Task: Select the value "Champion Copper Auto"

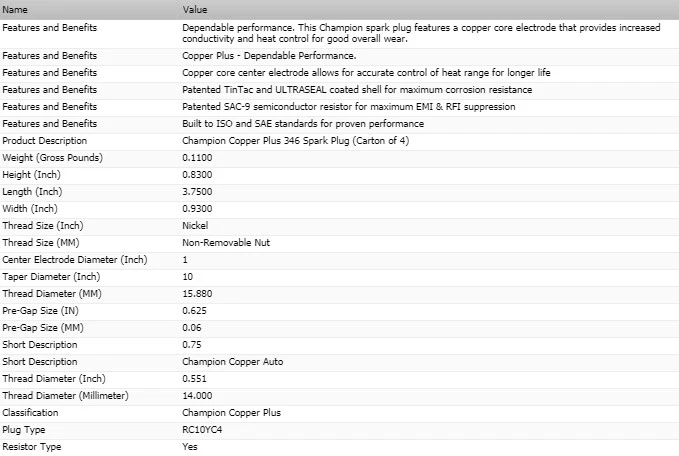Action: (x=233, y=362)
